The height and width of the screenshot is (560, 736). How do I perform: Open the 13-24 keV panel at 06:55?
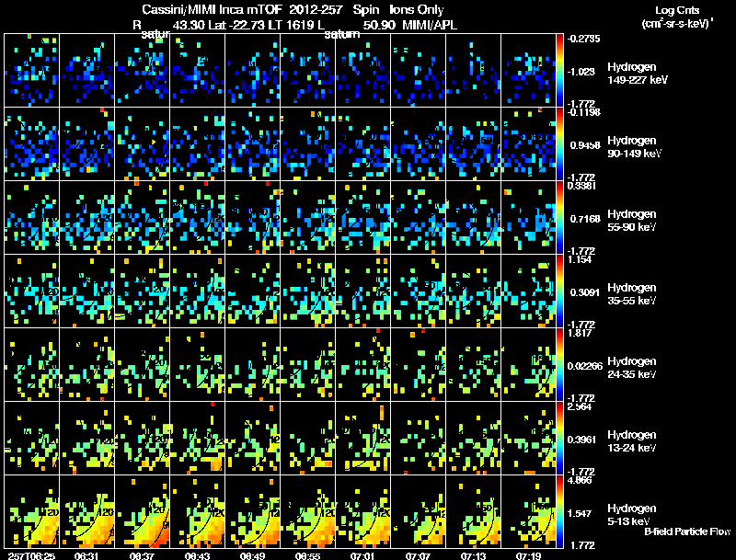click(307, 438)
